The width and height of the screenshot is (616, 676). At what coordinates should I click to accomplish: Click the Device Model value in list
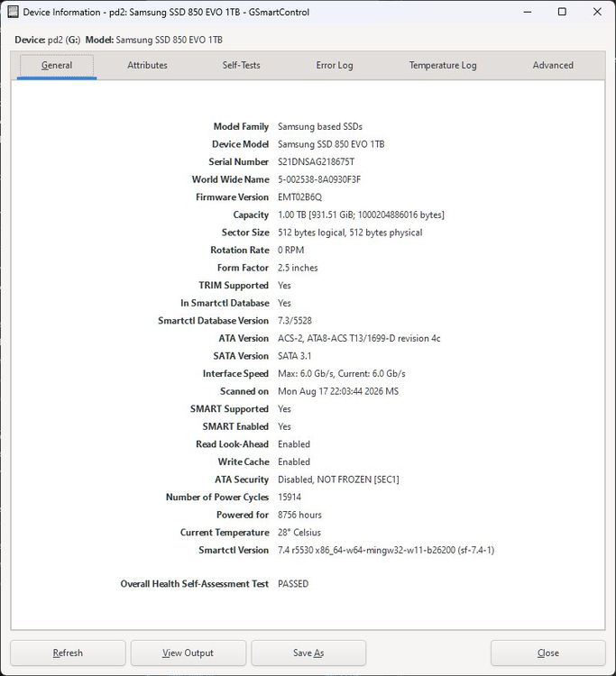pos(331,144)
